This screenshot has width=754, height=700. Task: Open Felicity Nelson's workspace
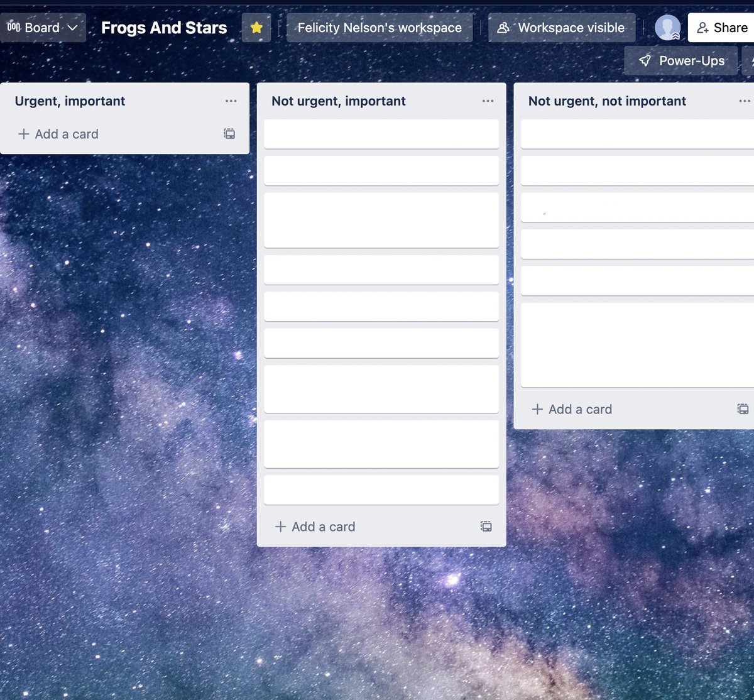[x=380, y=28]
